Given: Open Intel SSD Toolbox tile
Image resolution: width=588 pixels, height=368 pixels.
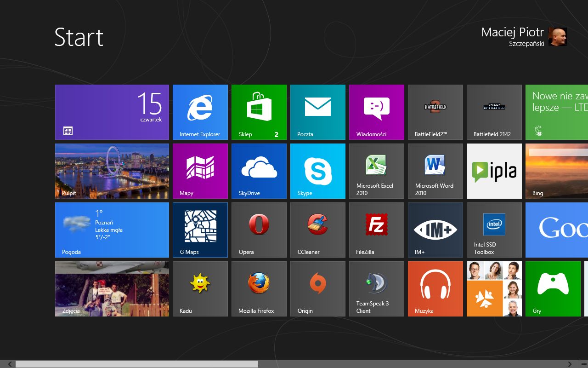Looking at the screenshot, I should click(494, 230).
